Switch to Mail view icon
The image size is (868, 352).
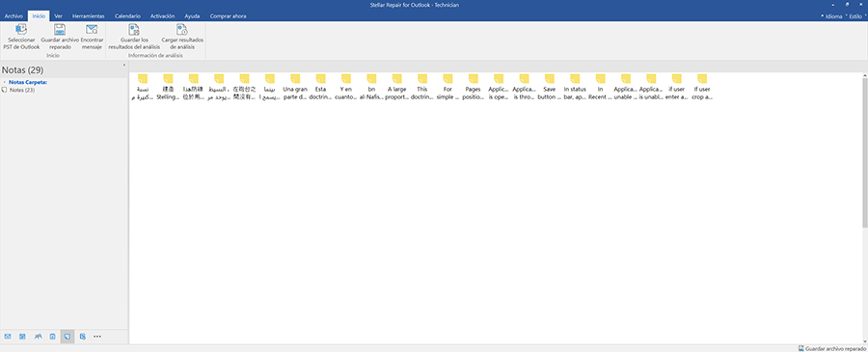8,336
